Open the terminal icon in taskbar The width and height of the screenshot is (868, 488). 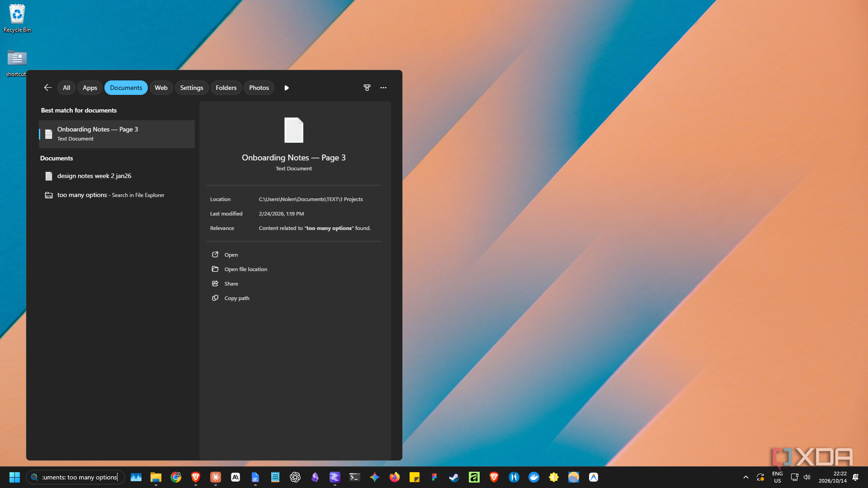355,477
